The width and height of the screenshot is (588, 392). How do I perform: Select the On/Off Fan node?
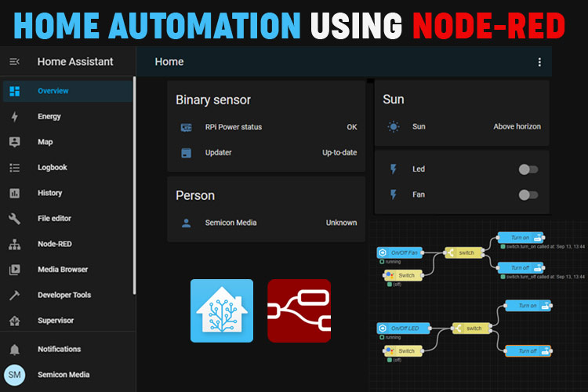pos(400,252)
